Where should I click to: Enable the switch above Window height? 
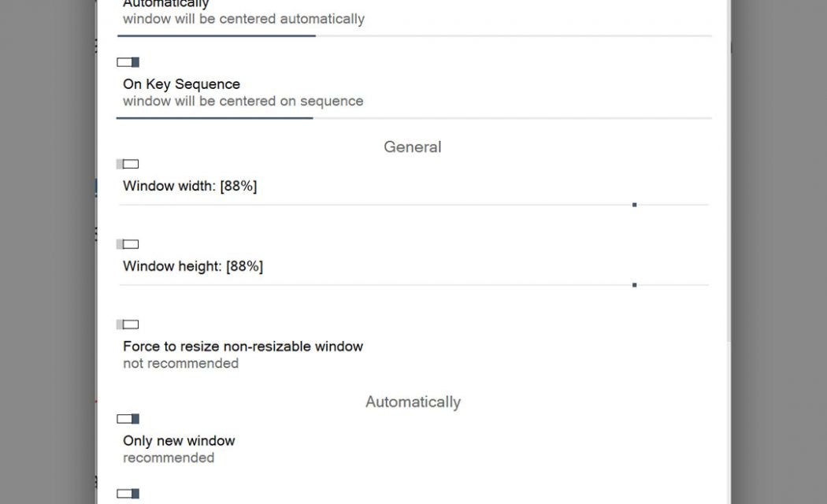128,244
